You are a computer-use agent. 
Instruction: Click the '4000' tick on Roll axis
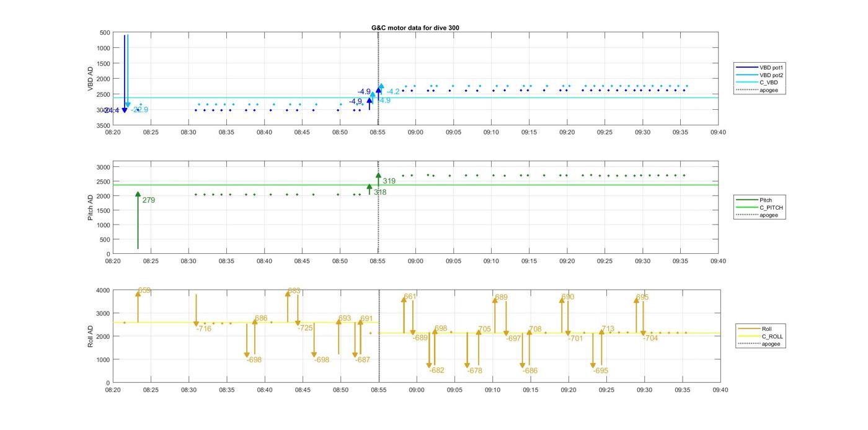103,290
